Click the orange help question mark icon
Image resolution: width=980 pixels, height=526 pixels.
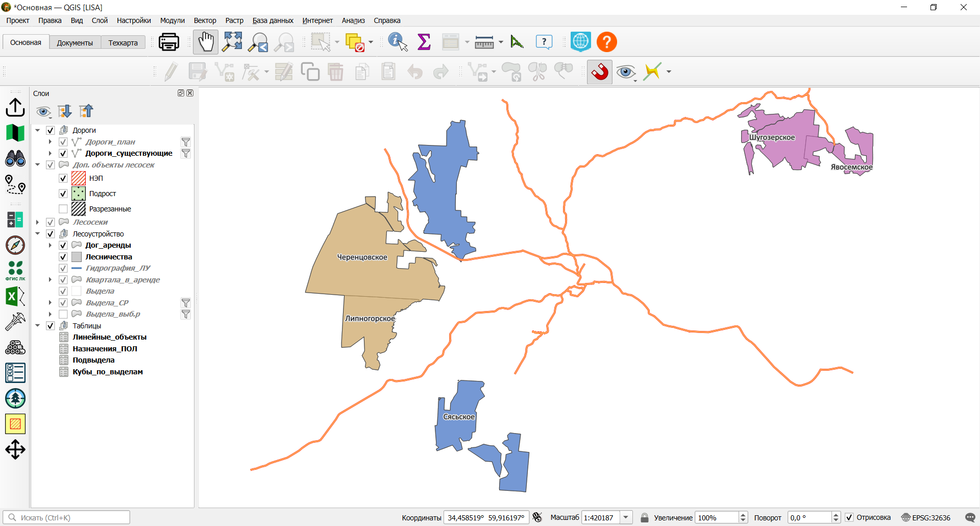(x=607, y=42)
